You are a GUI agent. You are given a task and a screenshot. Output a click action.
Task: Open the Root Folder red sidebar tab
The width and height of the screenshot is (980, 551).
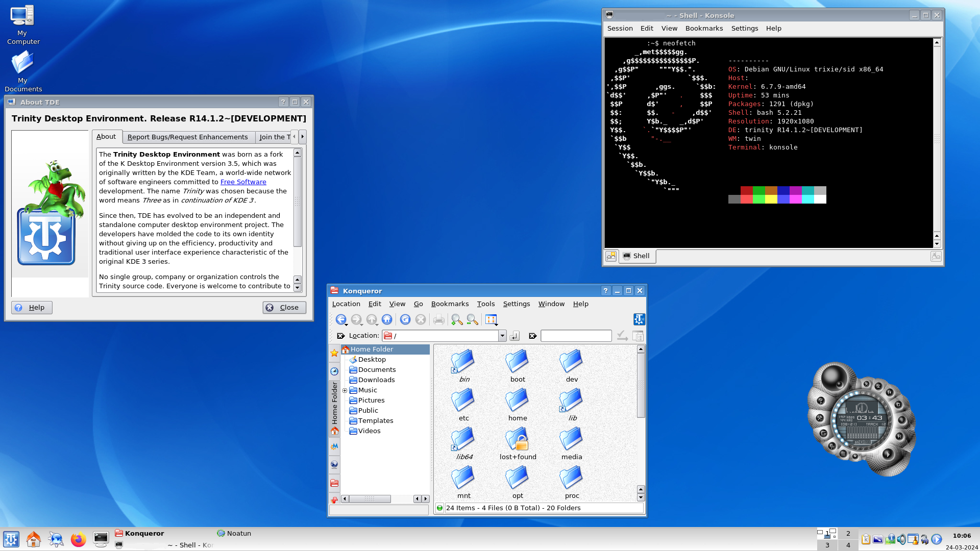point(334,483)
